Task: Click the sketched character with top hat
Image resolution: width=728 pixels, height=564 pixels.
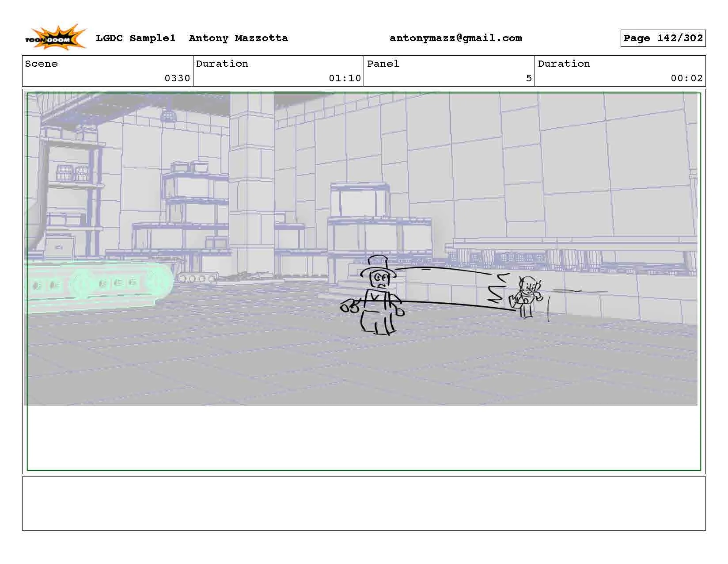Action: [373, 295]
